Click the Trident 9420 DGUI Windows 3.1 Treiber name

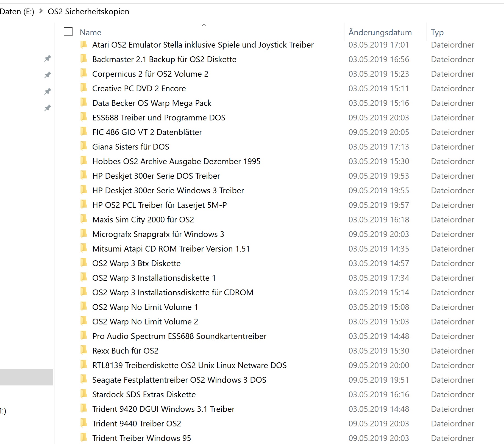point(163,409)
